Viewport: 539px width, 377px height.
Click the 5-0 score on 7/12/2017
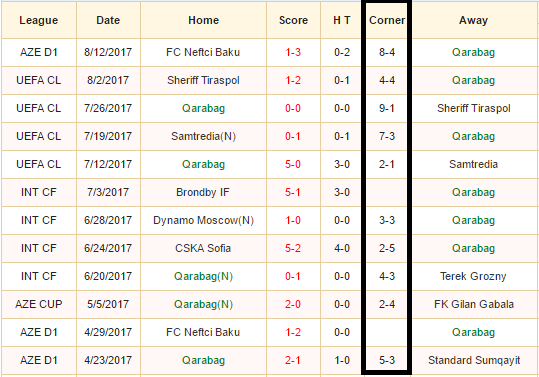[x=293, y=164]
